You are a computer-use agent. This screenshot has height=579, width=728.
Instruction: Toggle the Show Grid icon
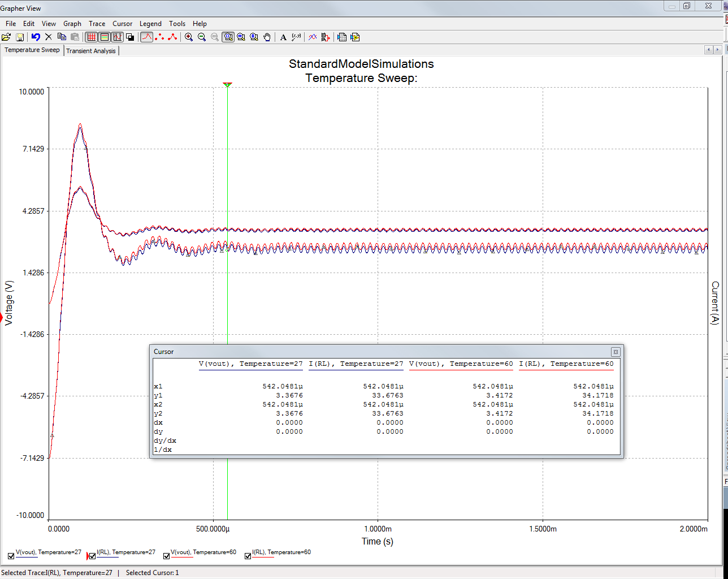[91, 37]
